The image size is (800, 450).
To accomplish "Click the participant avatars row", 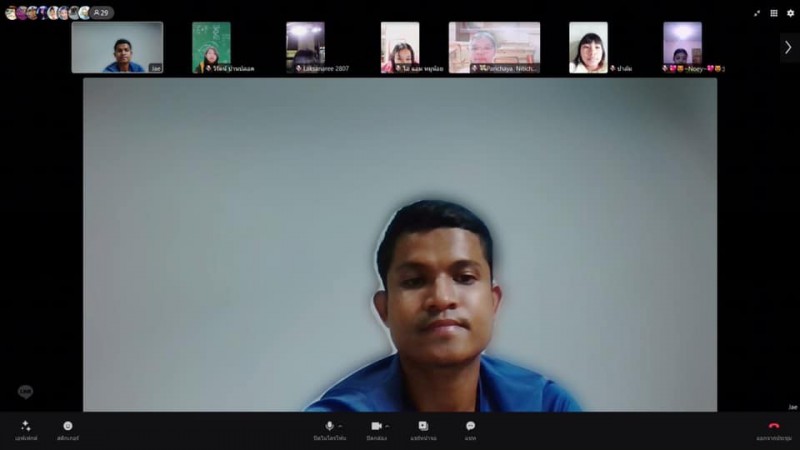I will point(47,13).
